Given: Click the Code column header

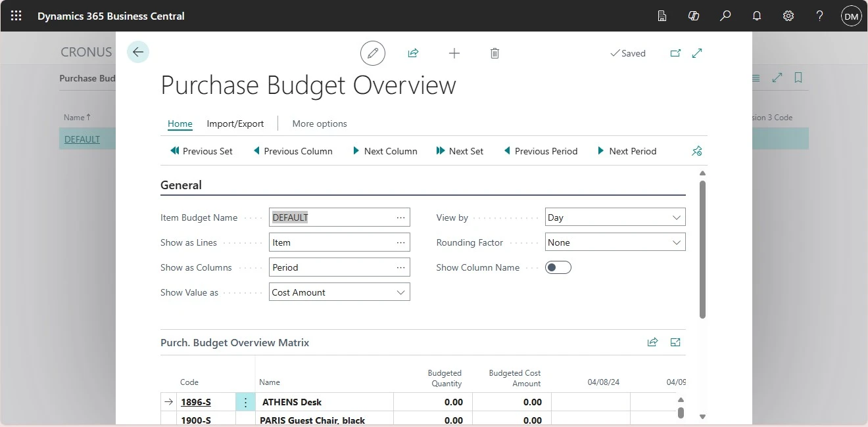Looking at the screenshot, I should [x=189, y=382].
